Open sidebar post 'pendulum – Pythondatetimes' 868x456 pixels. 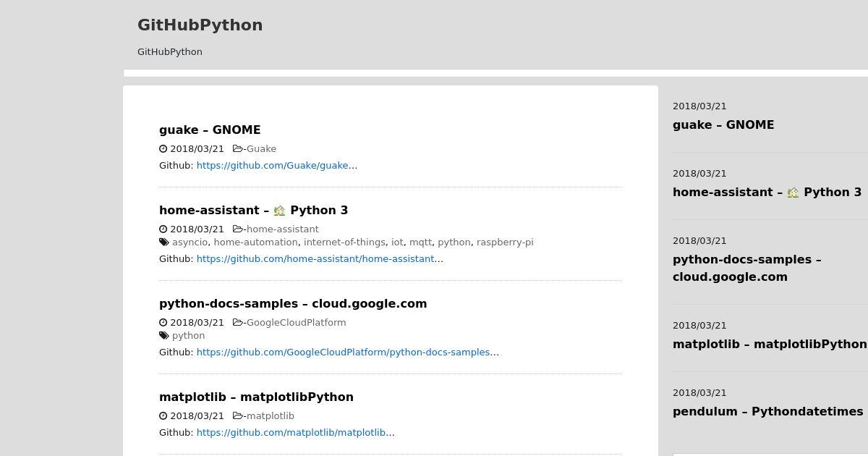pyautogui.click(x=767, y=412)
